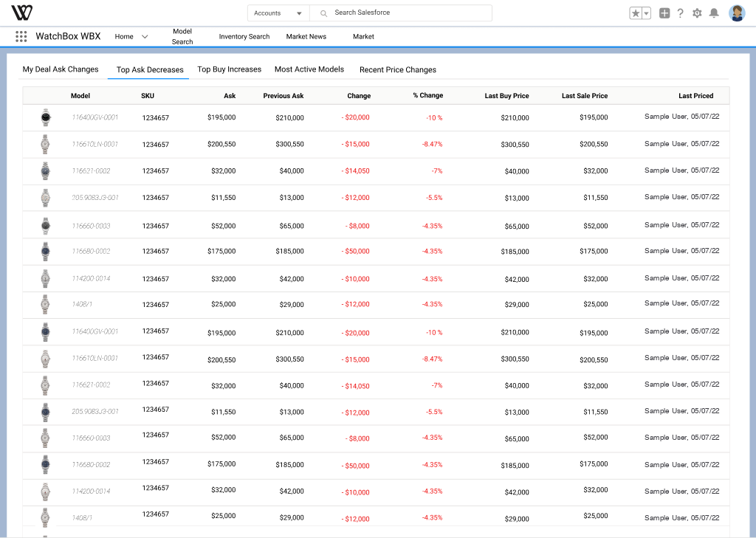756x538 pixels.
Task: Sort by the % Change column header
Action: [x=427, y=95]
